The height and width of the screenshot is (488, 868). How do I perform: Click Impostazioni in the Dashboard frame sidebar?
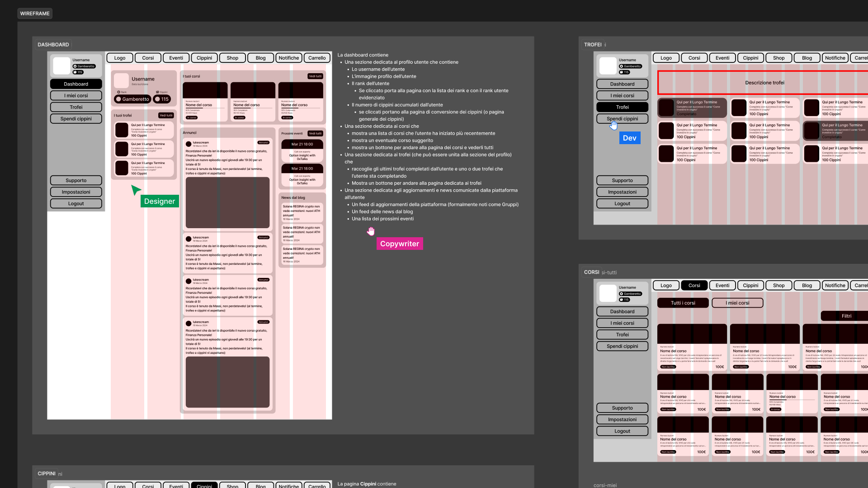pos(76,192)
